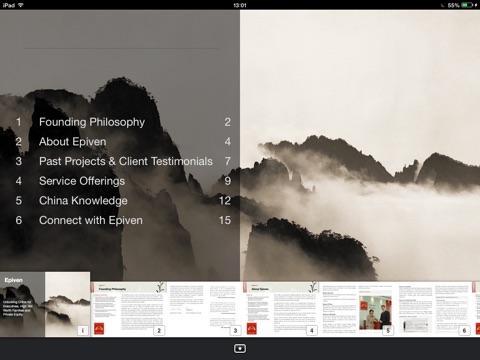Go to Past Projects & Client Testimonials
Viewport: 480px width, 360px height.
[x=126, y=161]
